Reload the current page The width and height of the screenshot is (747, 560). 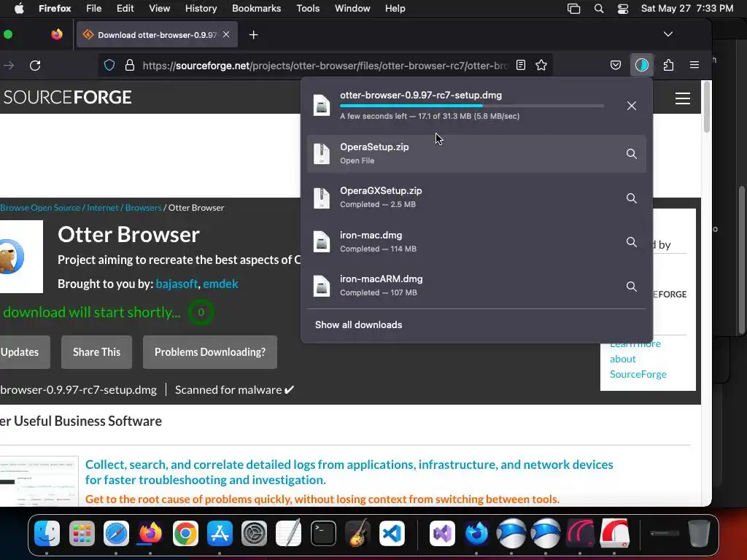point(35,65)
